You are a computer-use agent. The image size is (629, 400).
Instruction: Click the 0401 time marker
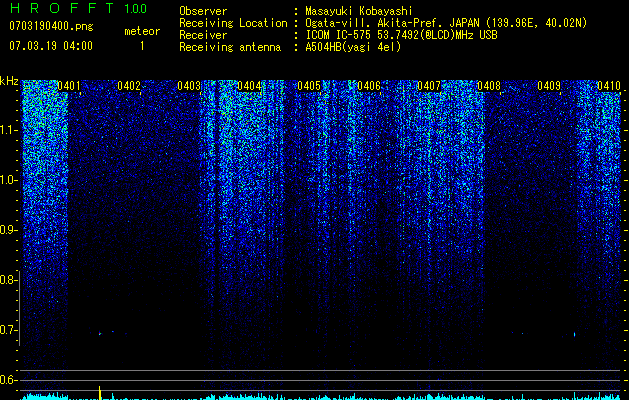point(69,86)
